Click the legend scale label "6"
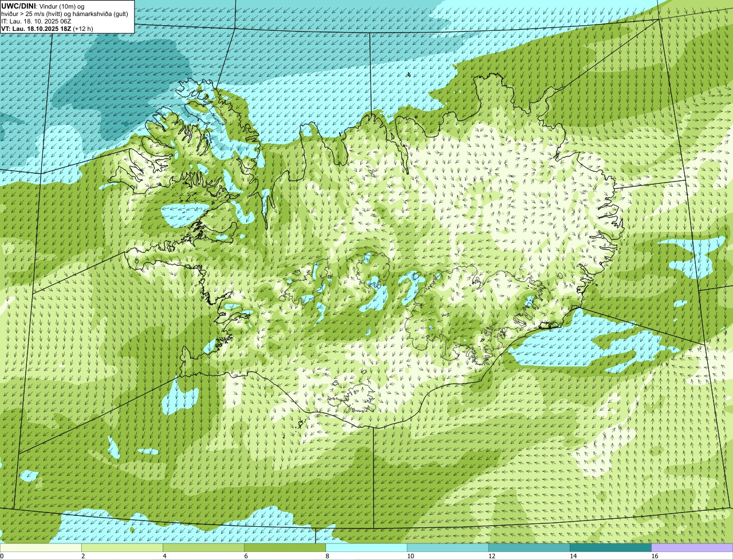This screenshot has height=560, width=733. point(246,556)
